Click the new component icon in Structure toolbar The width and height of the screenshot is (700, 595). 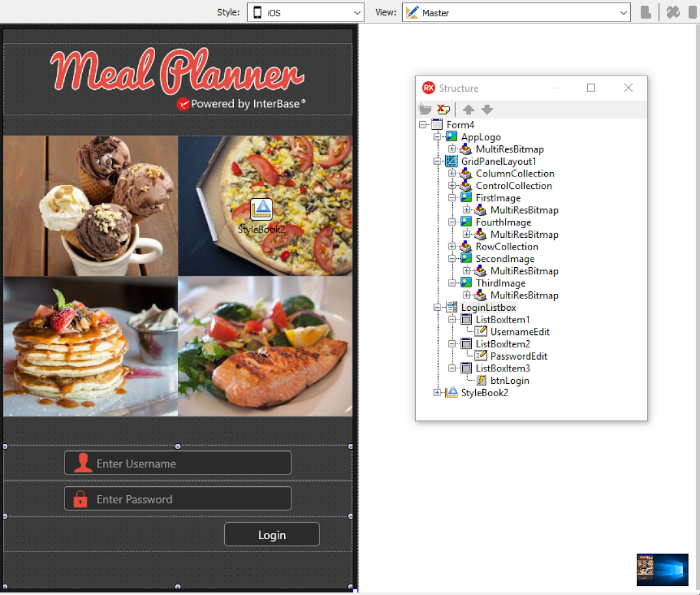[x=424, y=109]
